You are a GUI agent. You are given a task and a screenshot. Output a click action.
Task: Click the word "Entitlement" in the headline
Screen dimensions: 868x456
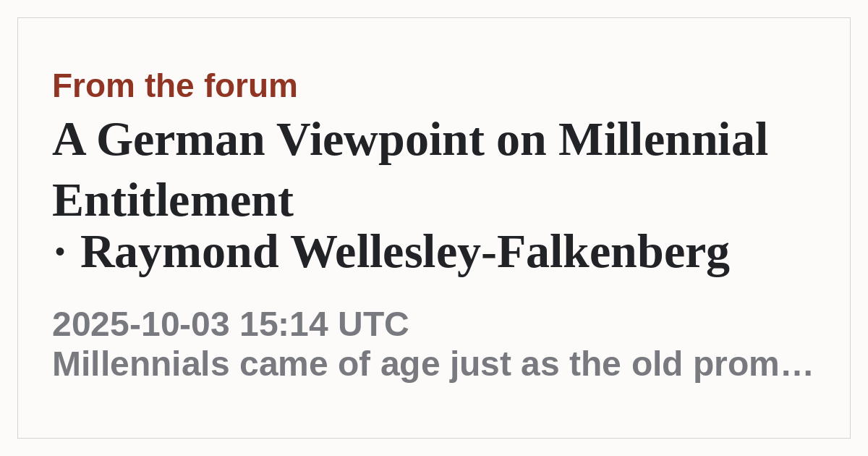[173, 200]
